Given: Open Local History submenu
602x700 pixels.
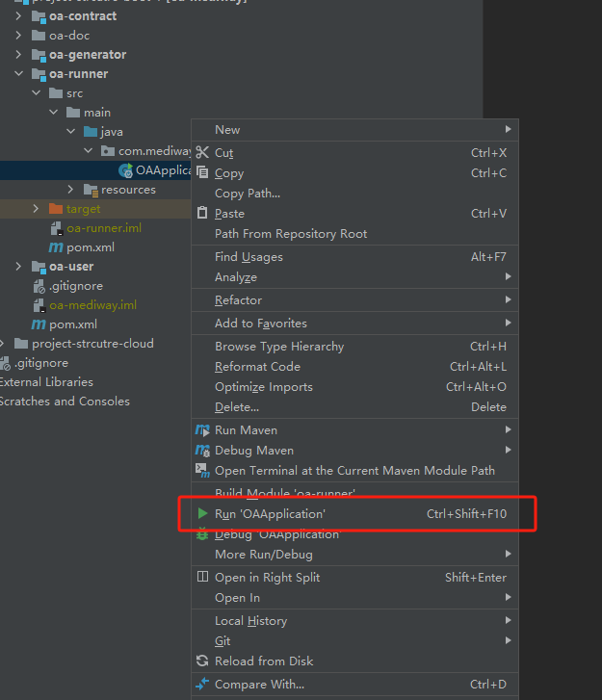Looking at the screenshot, I should click(250, 621).
